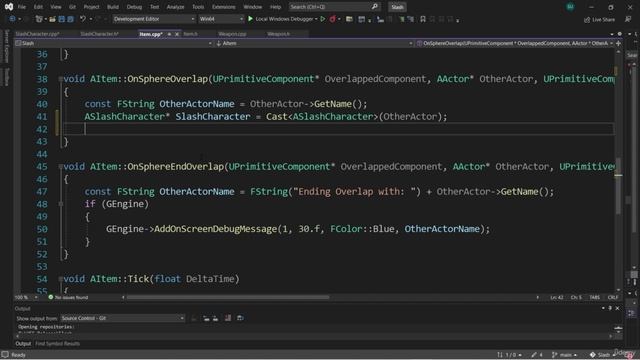Open the Extensions menu
The height and width of the screenshot is (360, 640).
click(x=224, y=7)
